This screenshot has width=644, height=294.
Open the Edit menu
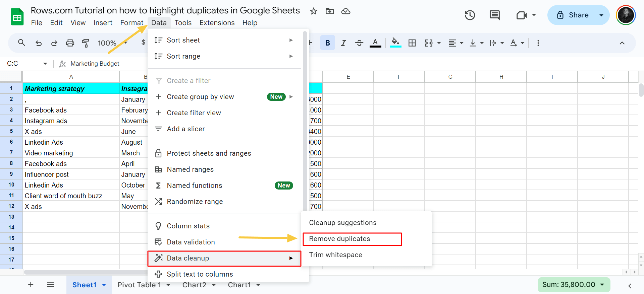pyautogui.click(x=56, y=23)
